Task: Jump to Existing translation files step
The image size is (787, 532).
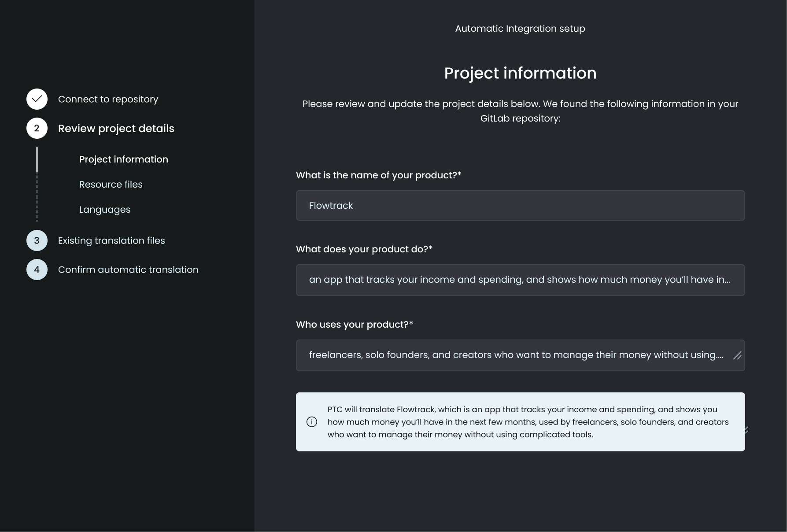Action: click(111, 240)
